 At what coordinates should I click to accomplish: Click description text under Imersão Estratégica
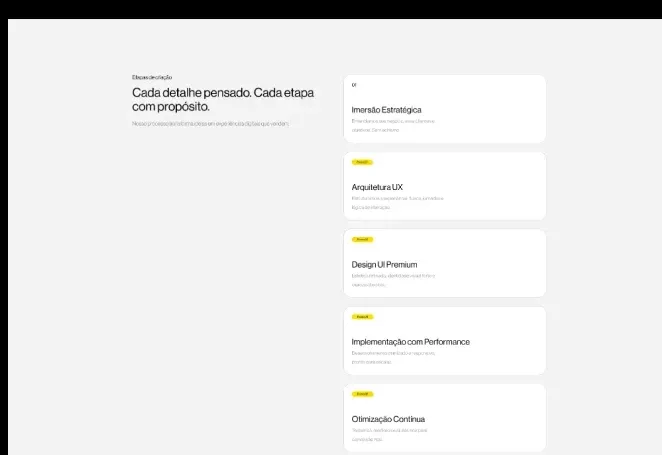(x=393, y=125)
